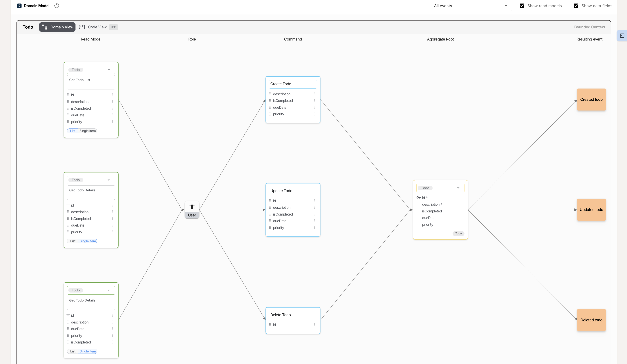
Task: Select List option in bottom read model
Action: (73, 351)
